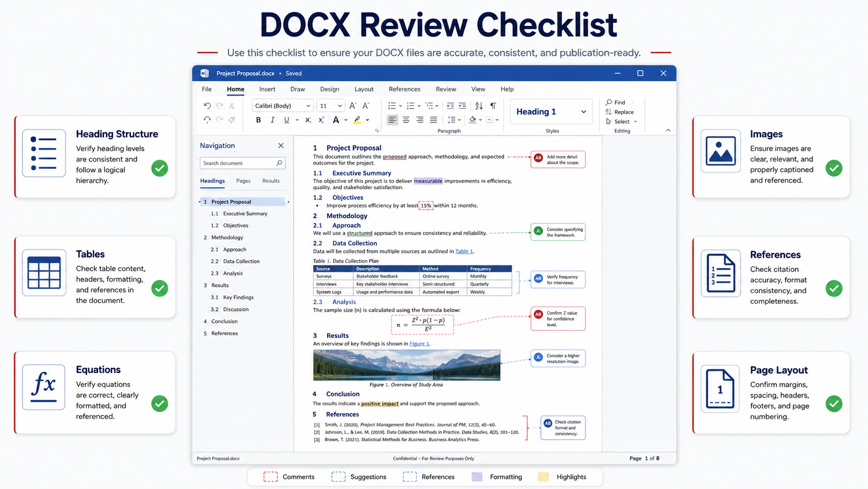Click the line spacing icon
This screenshot has height=489, width=868.
point(451,120)
